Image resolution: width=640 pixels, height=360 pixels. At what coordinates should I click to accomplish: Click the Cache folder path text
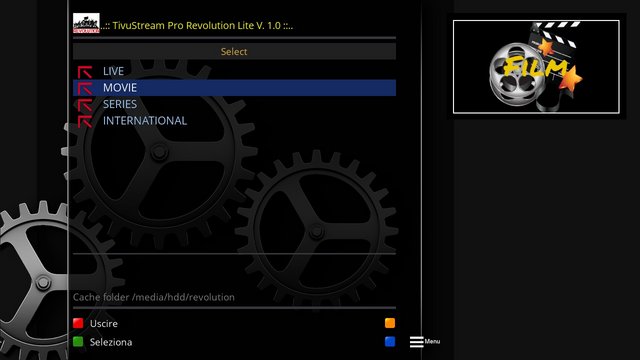(154, 297)
